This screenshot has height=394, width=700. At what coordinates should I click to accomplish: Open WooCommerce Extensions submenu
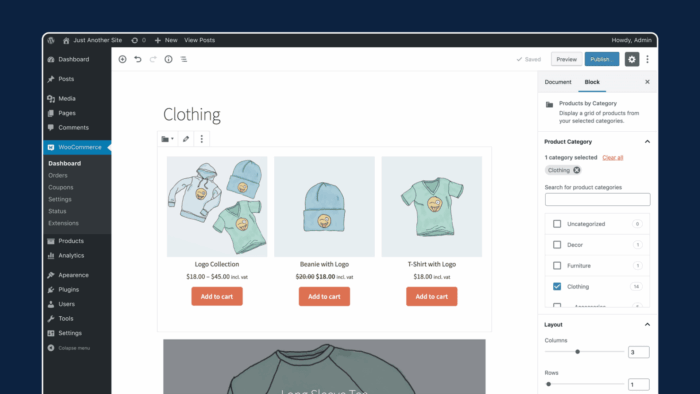coord(63,223)
